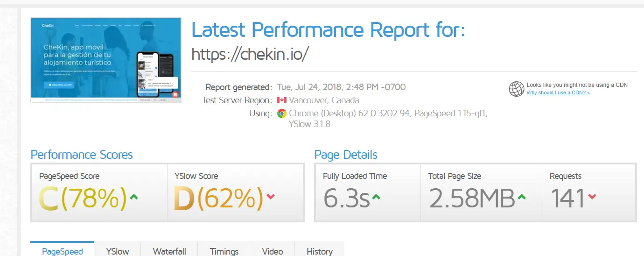Screen dimensions: 644x256
Task: Click the 141 requests value
Action: point(568,198)
